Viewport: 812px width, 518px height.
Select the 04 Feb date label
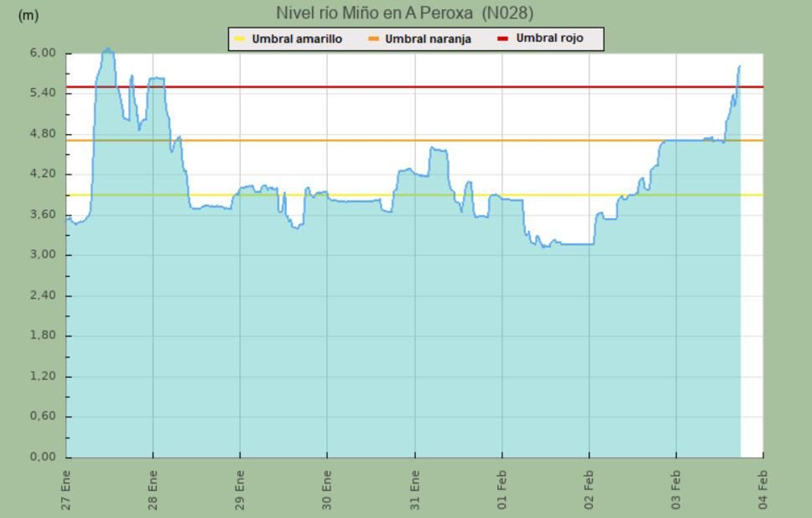click(x=763, y=490)
